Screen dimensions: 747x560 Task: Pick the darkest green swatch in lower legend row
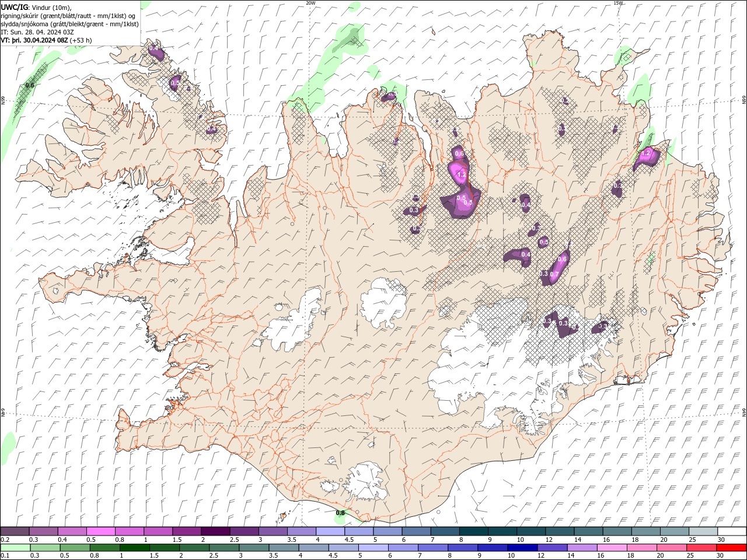(x=134, y=548)
